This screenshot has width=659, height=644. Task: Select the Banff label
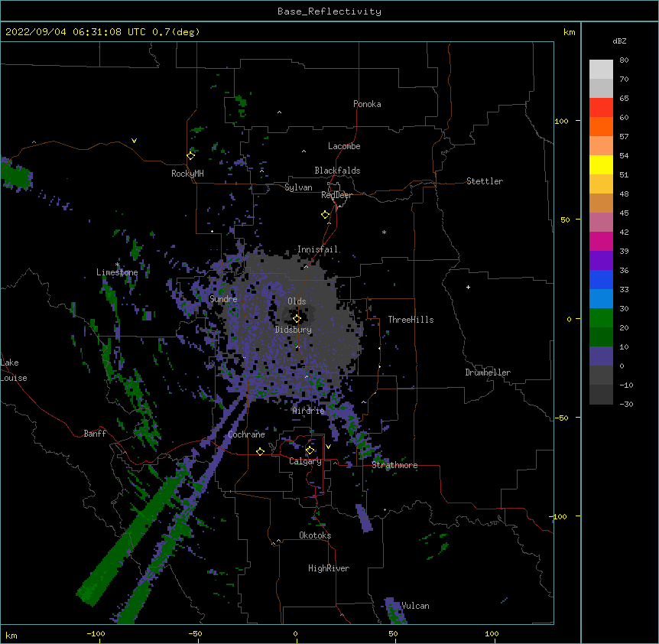tap(95, 434)
